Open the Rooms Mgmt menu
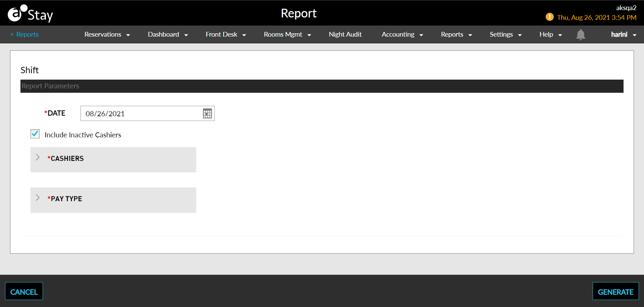The height and width of the screenshot is (307, 644). pos(287,35)
